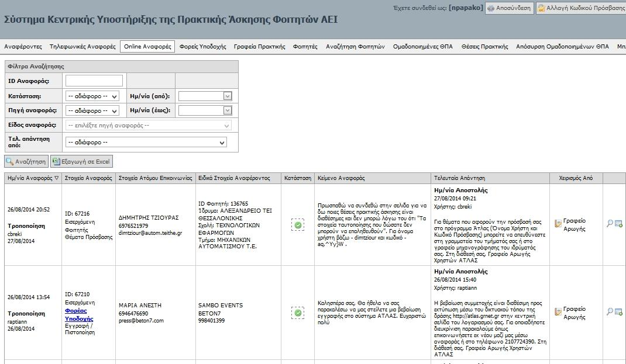Follow Φορέας Υποδοχής link in row 67210

click(79, 314)
